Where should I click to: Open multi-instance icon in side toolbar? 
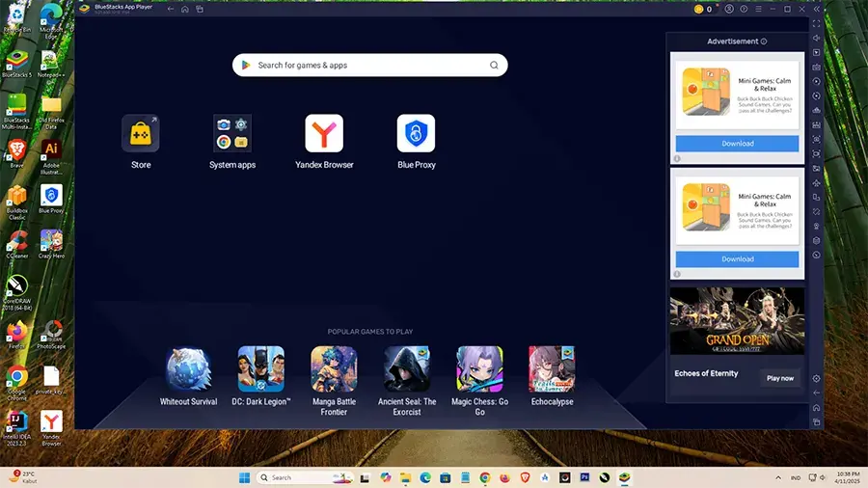click(x=817, y=241)
